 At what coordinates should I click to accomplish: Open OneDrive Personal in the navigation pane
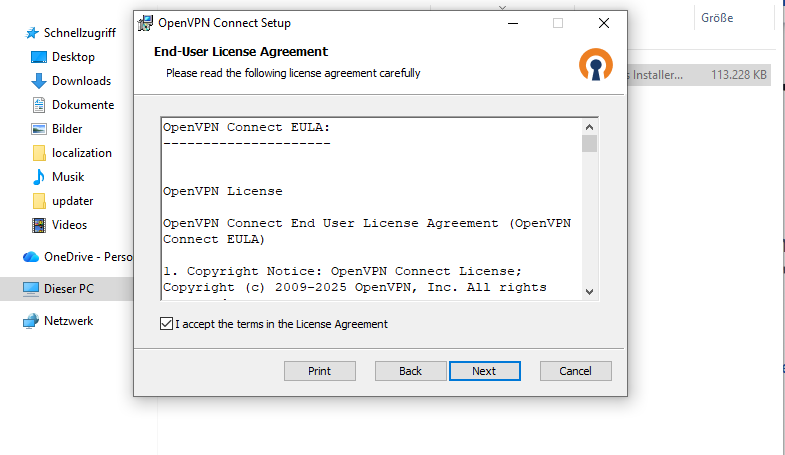click(85, 257)
